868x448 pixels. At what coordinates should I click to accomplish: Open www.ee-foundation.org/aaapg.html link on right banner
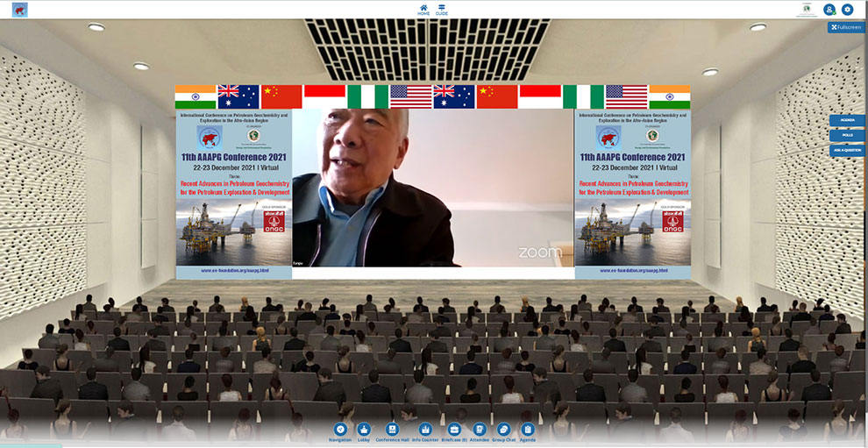(x=633, y=271)
